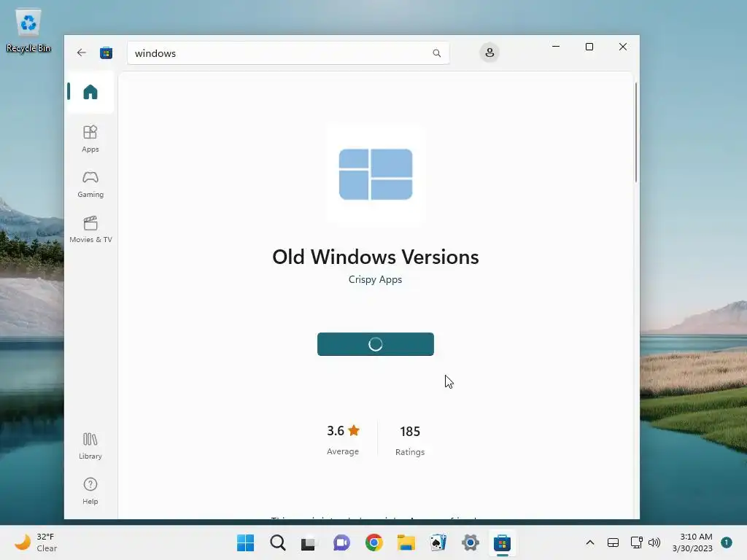Open Solitaire from the taskbar
747x560 pixels.
click(x=438, y=542)
